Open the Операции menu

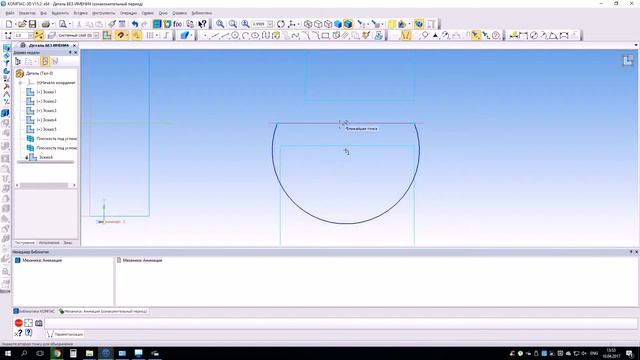[128, 13]
